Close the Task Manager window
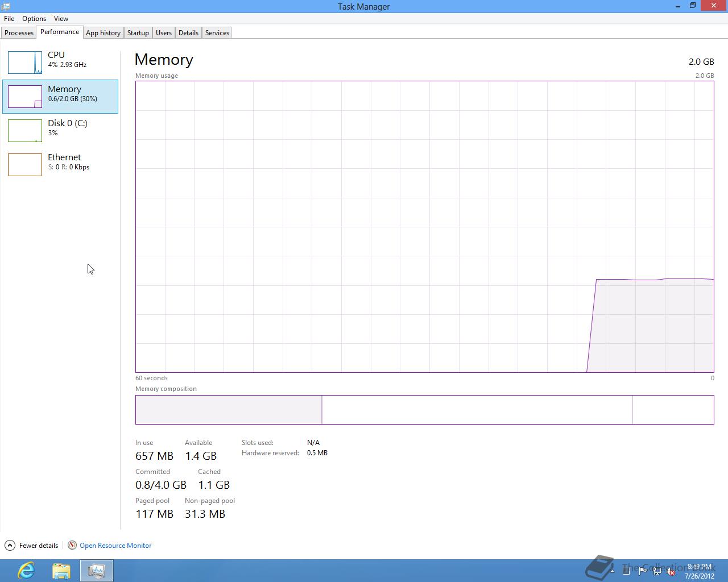Screen dimensions: 728x582 (714, 6)
